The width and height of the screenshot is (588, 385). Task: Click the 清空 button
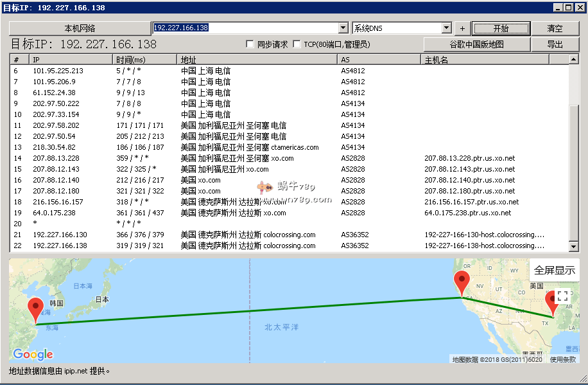pos(555,28)
